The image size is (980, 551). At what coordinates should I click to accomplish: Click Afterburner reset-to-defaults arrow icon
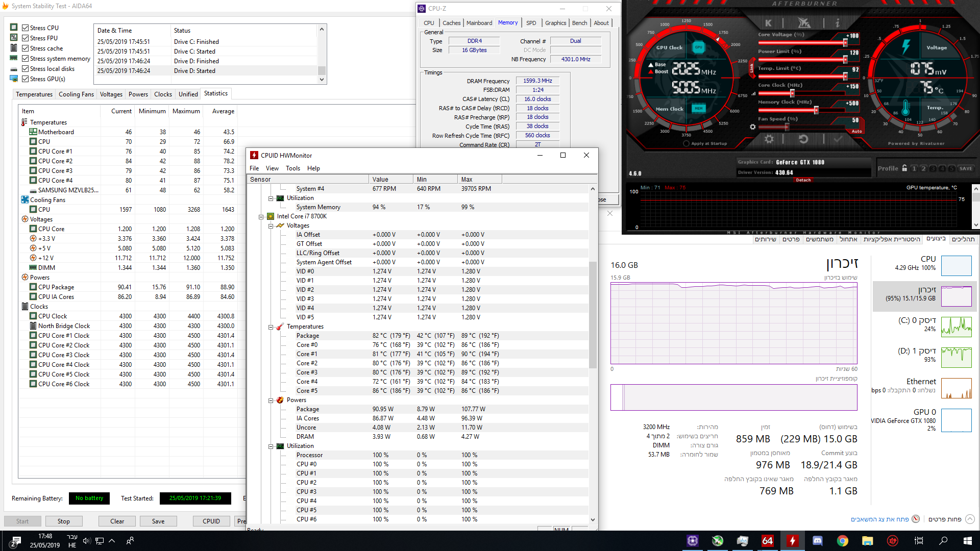coord(803,139)
